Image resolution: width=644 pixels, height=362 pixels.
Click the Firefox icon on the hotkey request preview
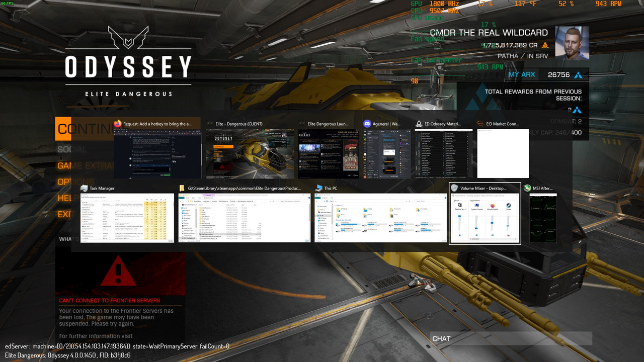tap(117, 123)
